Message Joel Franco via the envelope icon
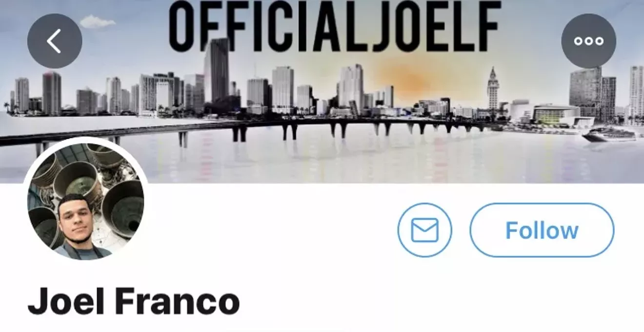 [424, 230]
